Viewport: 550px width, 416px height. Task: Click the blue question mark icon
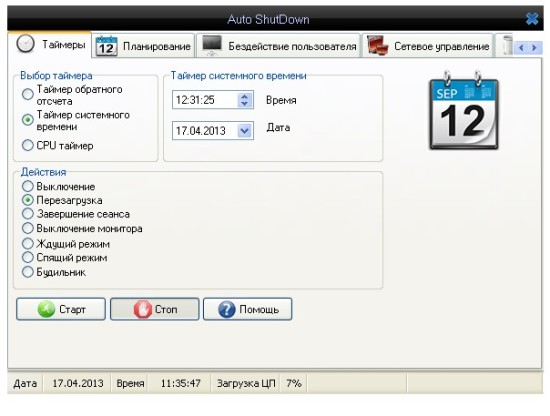tap(227, 309)
